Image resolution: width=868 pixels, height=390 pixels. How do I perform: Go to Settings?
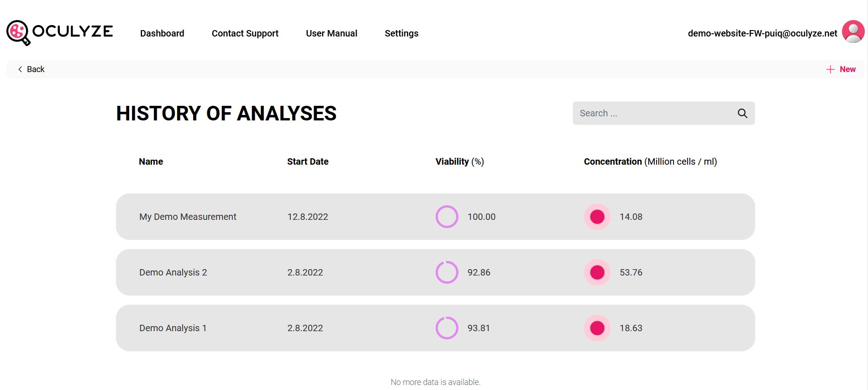click(401, 33)
